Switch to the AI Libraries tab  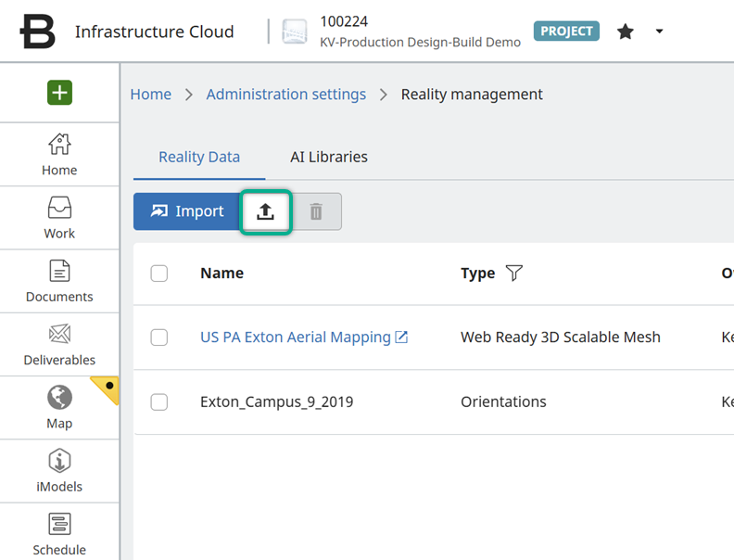click(x=329, y=157)
